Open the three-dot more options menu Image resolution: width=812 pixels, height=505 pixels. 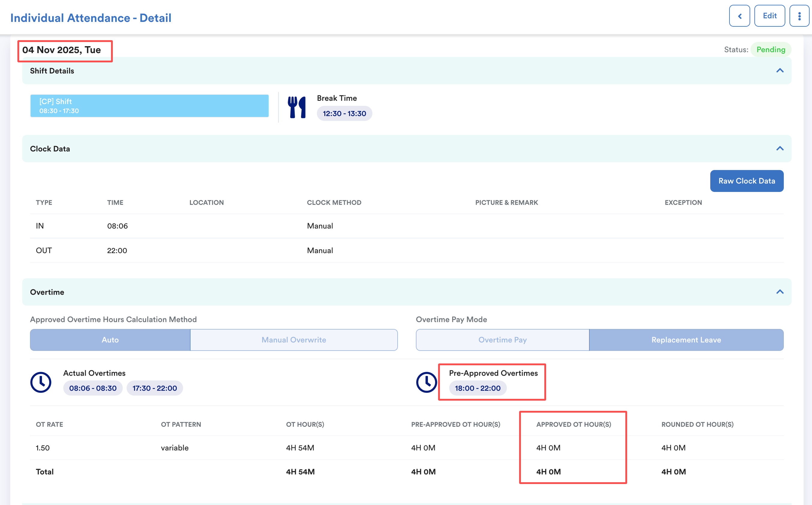[x=799, y=16]
